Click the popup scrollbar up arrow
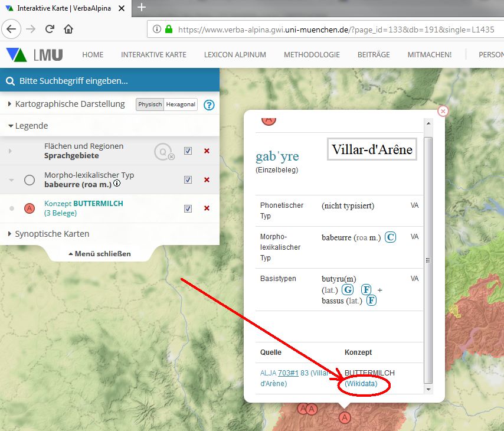 pos(428,123)
